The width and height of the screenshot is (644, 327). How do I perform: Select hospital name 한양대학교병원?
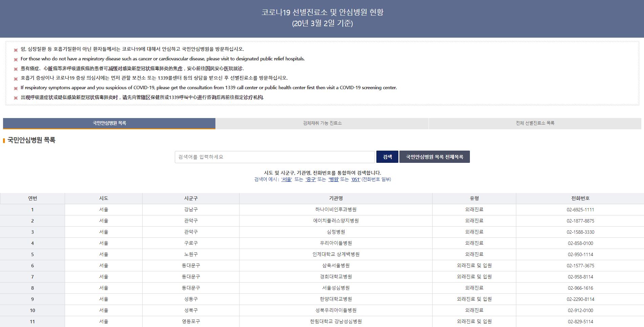(336, 299)
